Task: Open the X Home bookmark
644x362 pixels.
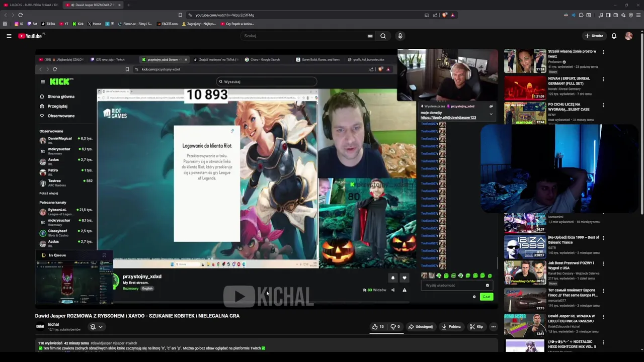Action: [95, 24]
